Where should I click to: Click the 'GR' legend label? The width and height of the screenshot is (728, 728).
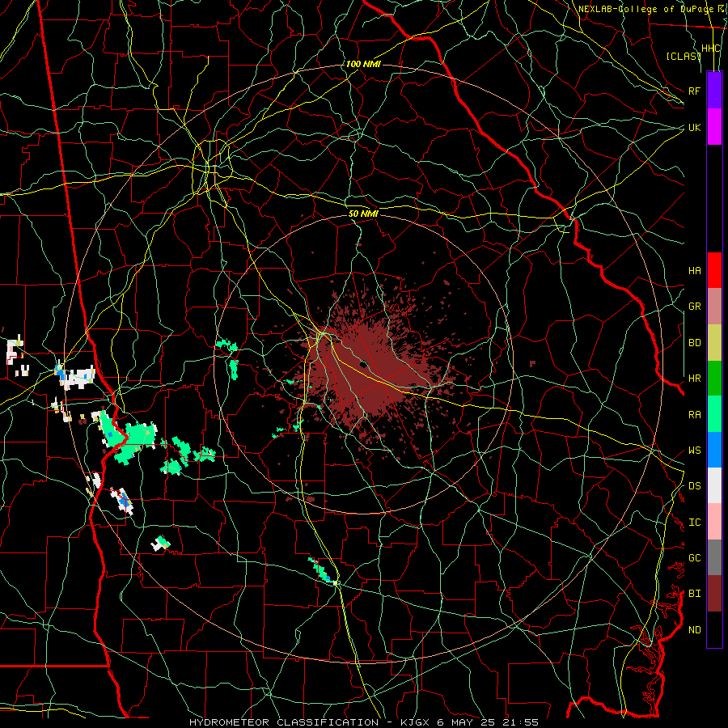click(694, 307)
